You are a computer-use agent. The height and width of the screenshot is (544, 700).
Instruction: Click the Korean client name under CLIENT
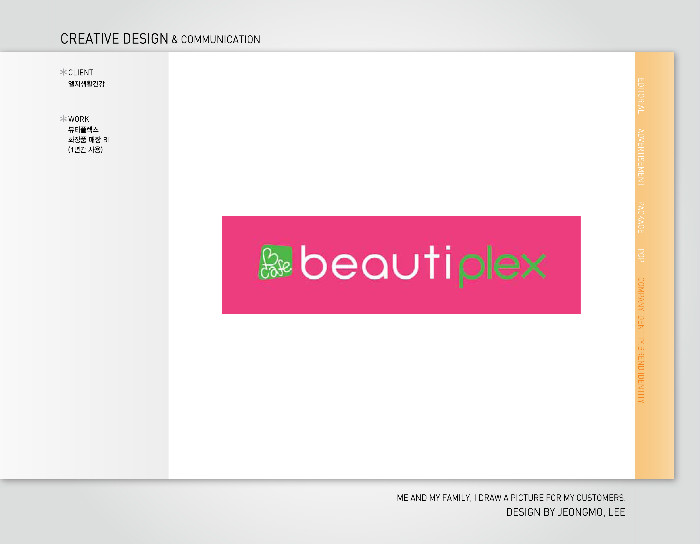(x=86, y=84)
